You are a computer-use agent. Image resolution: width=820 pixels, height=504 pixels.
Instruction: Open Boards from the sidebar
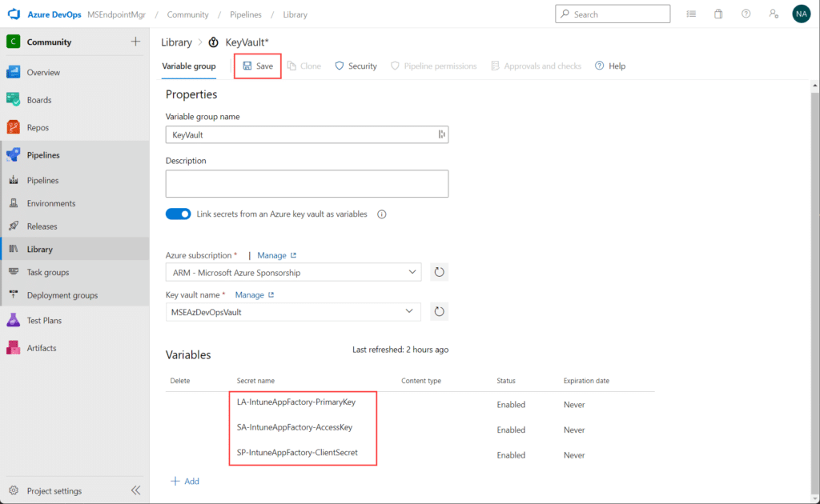(39, 100)
